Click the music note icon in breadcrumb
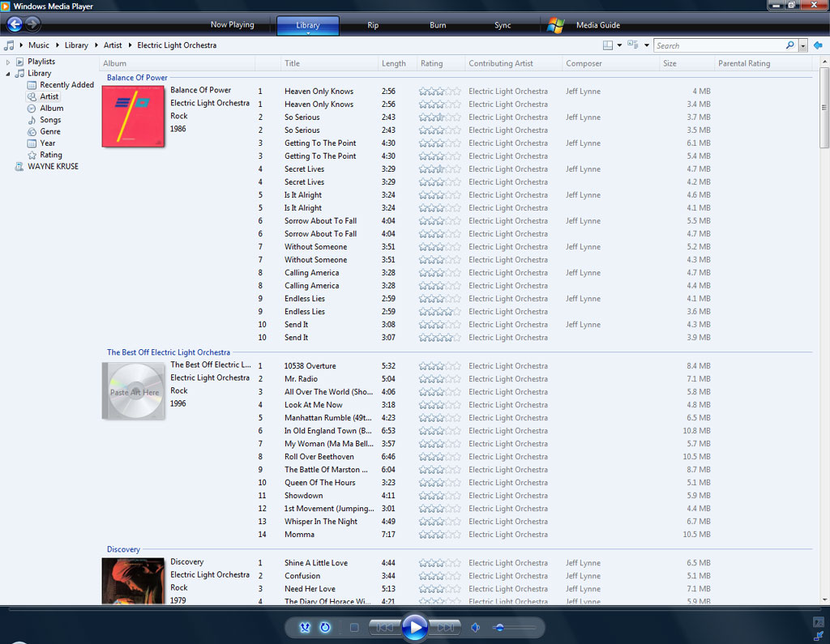Viewport: 830px width, 644px height. [8, 45]
